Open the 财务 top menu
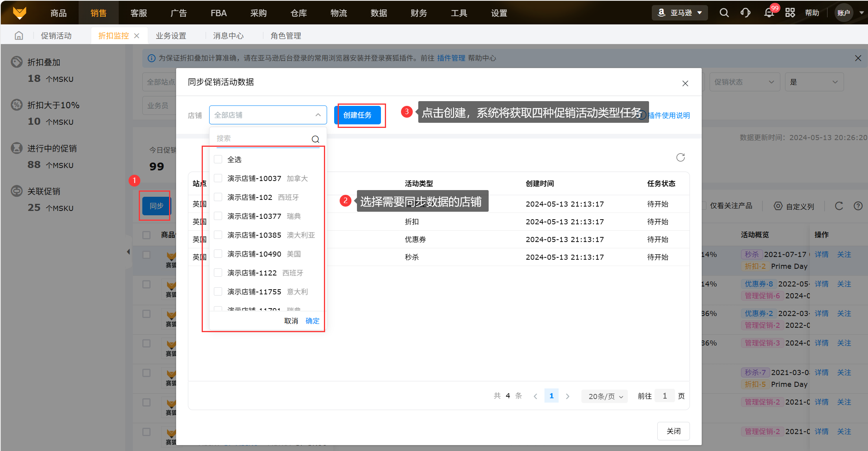The height and width of the screenshot is (451, 868). coord(418,13)
